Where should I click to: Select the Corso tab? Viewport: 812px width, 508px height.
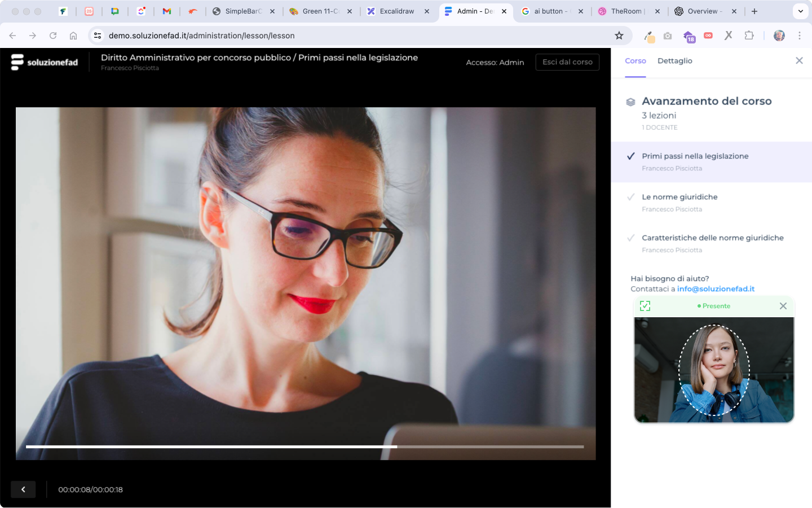point(635,61)
